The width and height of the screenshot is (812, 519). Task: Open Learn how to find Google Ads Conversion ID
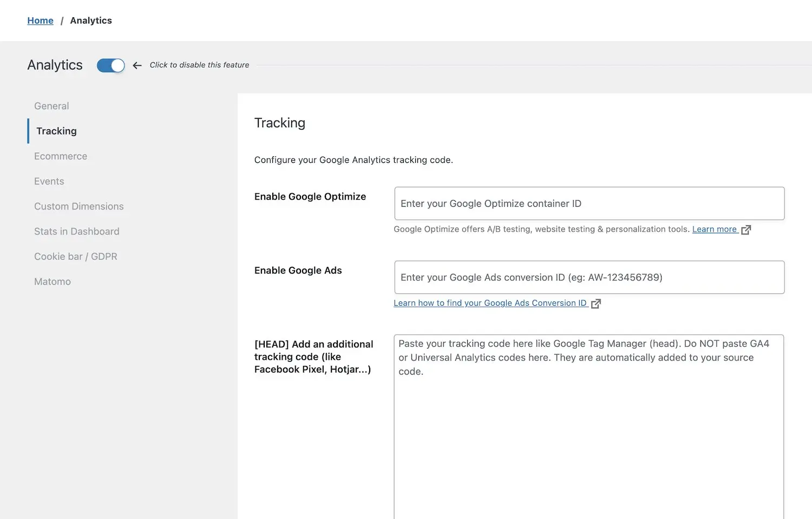click(x=490, y=303)
